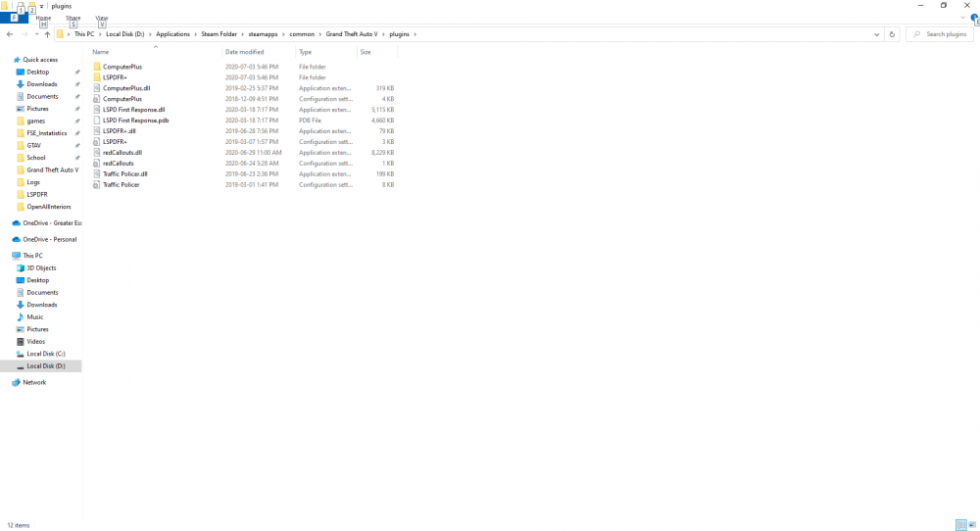Click Applications in address breadcrumb
This screenshot has height=531, width=980.
[x=172, y=34]
